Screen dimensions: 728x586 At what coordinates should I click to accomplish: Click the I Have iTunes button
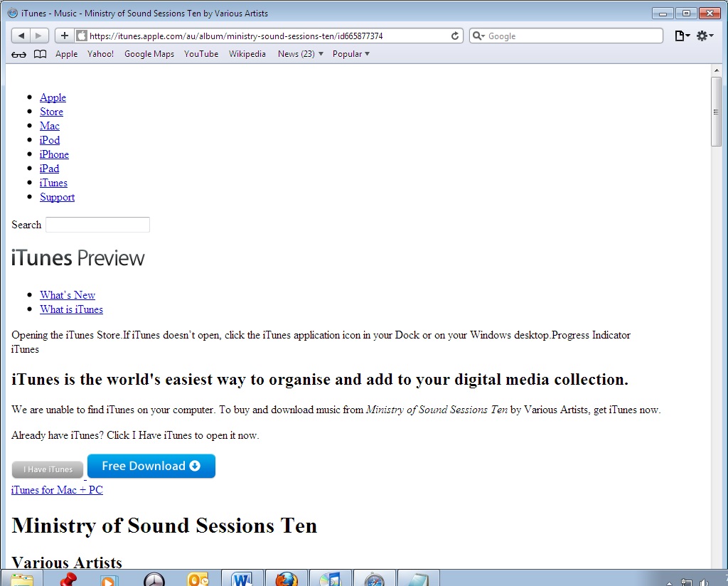click(48, 469)
